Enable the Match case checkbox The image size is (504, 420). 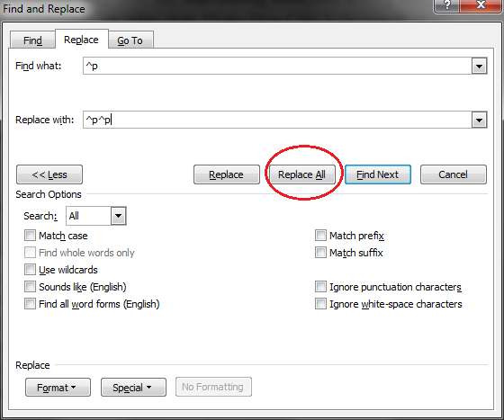tap(30, 236)
